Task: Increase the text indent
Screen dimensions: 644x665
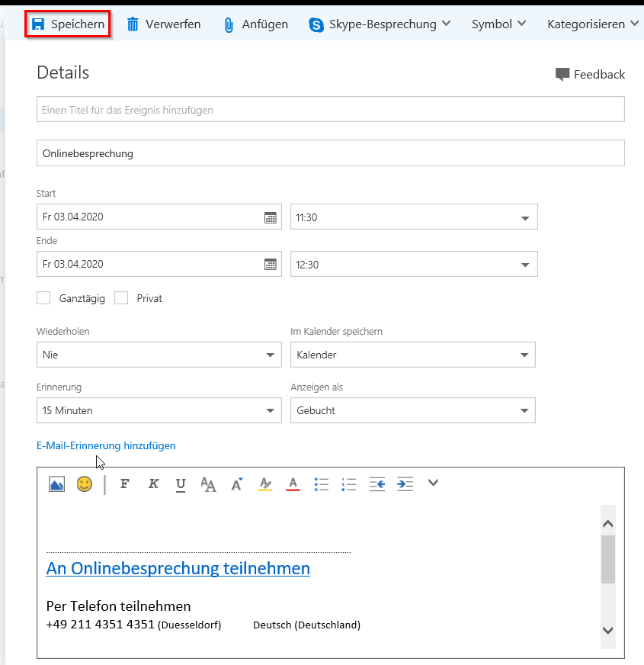Action: tap(405, 484)
